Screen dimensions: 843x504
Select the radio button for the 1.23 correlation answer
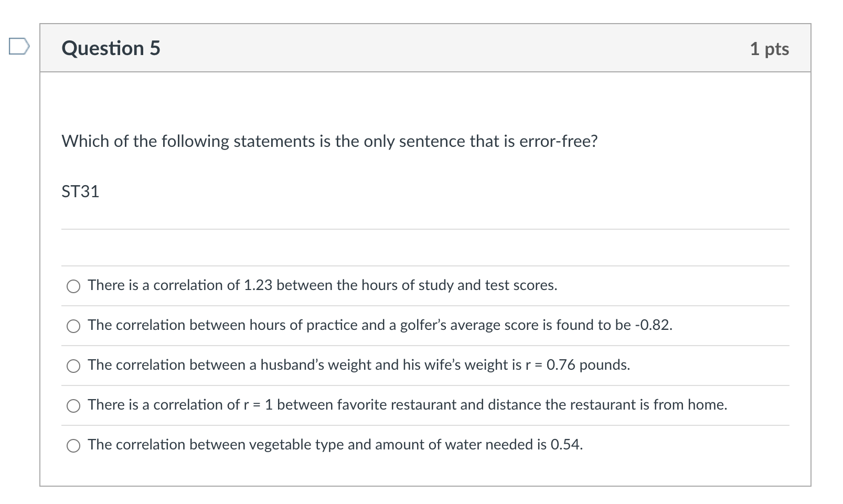tap(73, 286)
